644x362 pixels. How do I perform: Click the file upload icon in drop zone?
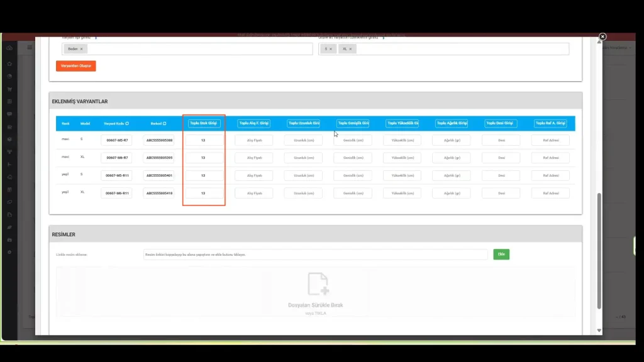317,284
